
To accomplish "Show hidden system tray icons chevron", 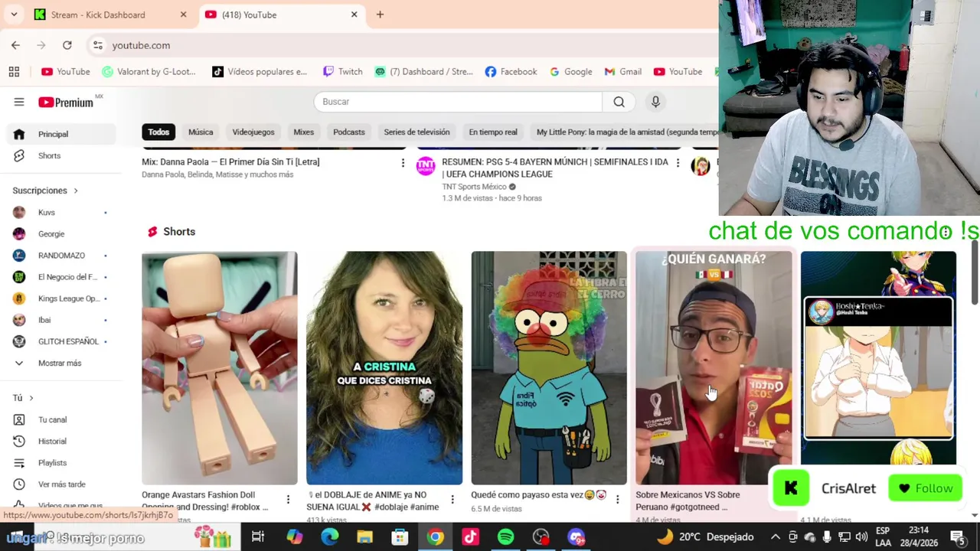I will [x=775, y=537].
